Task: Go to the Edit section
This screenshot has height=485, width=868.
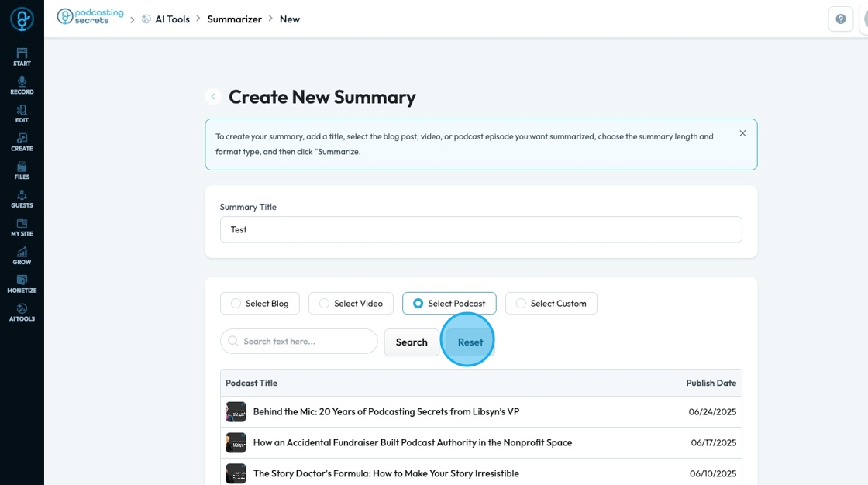Action: coord(22,114)
